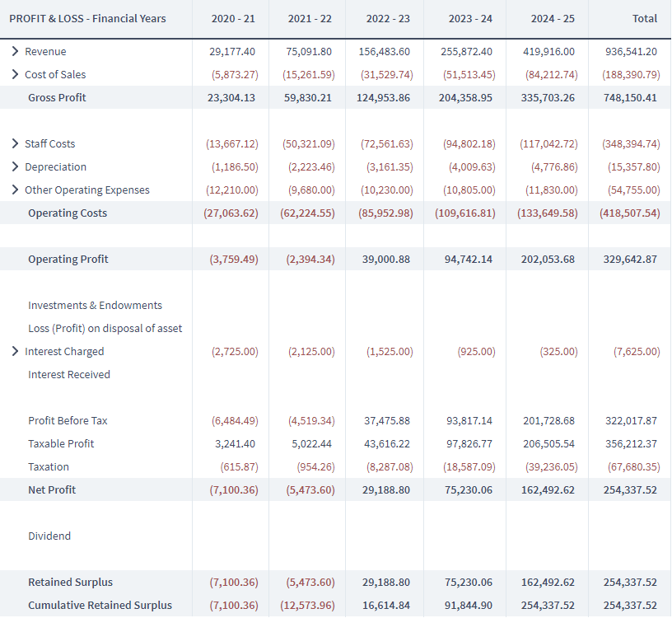Click the Total column header

(644, 18)
